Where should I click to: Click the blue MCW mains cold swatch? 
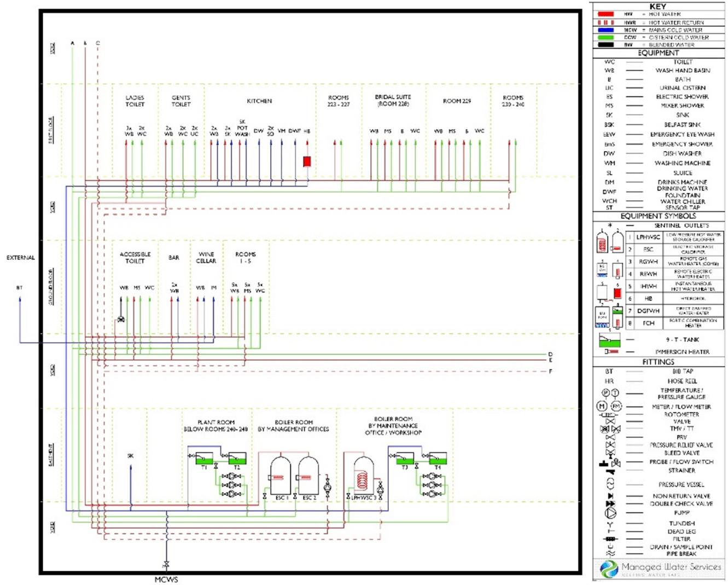tap(606, 30)
